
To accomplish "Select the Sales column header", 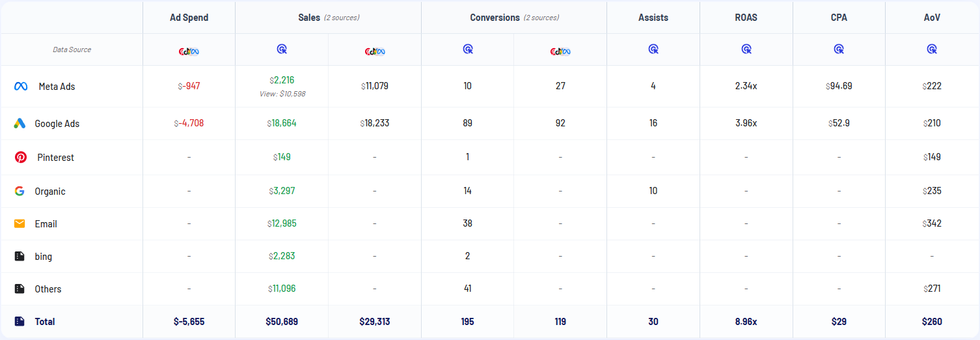I will pos(309,18).
